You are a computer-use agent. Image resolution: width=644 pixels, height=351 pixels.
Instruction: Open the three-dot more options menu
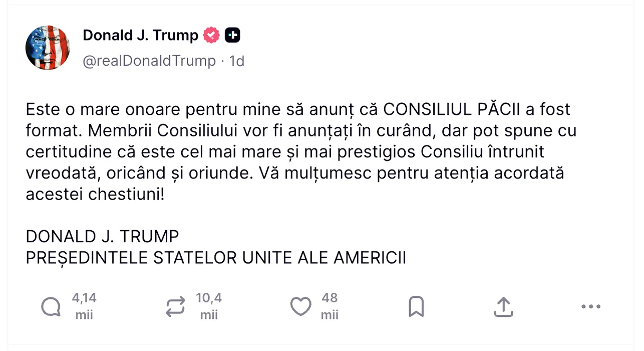click(591, 306)
